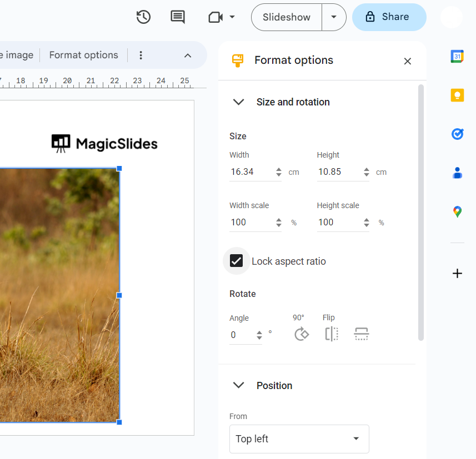Open Google Calendar side panel
This screenshot has width=476, height=459.
click(457, 56)
